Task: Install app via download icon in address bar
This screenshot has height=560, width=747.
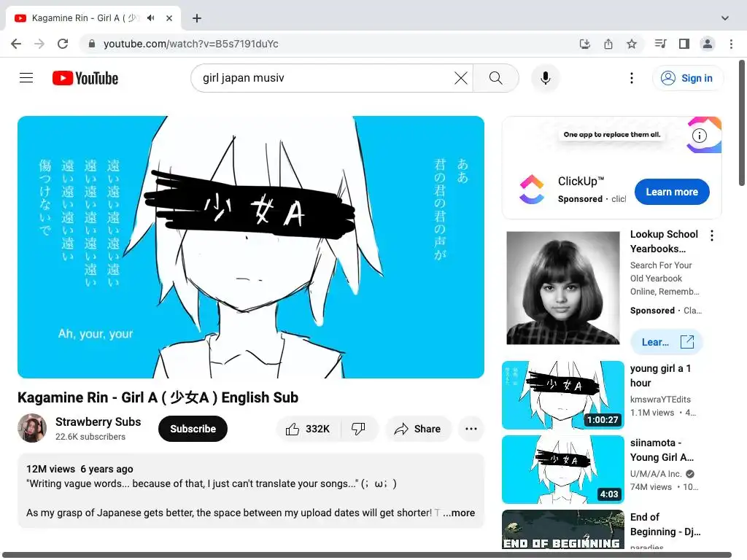Action: [x=585, y=44]
